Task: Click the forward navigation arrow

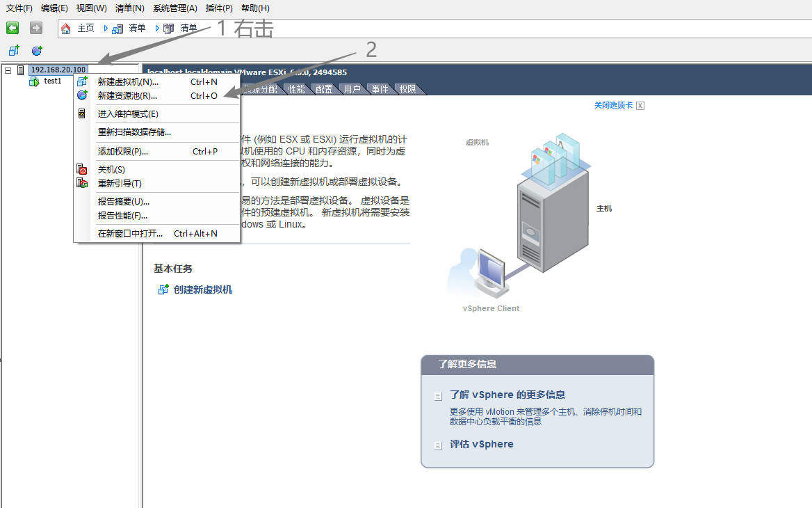Action: (35, 28)
